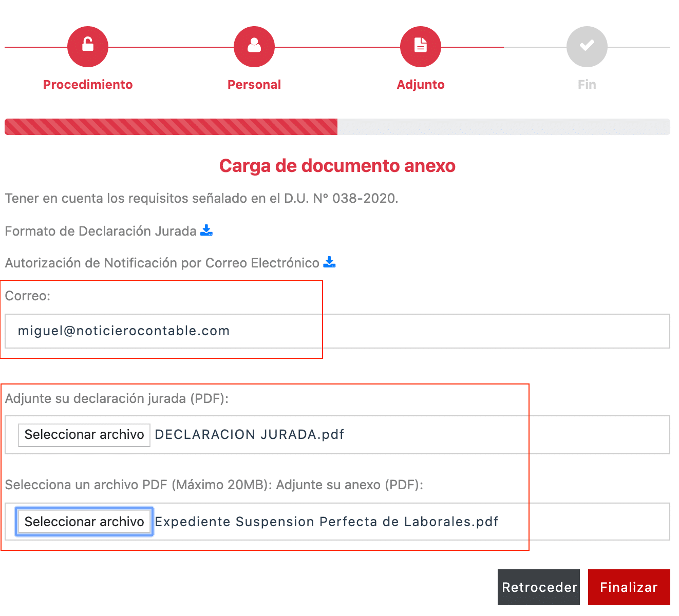This screenshot has height=616, width=679.
Task: Click Autorización de Notificación por Correo Electrónico text
Action: click(x=162, y=263)
